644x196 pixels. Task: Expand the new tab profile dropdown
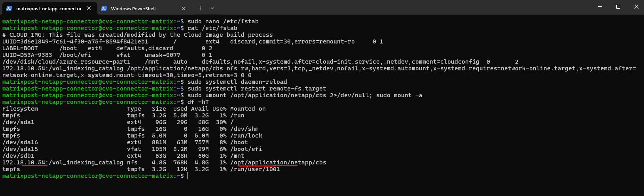pos(212,8)
